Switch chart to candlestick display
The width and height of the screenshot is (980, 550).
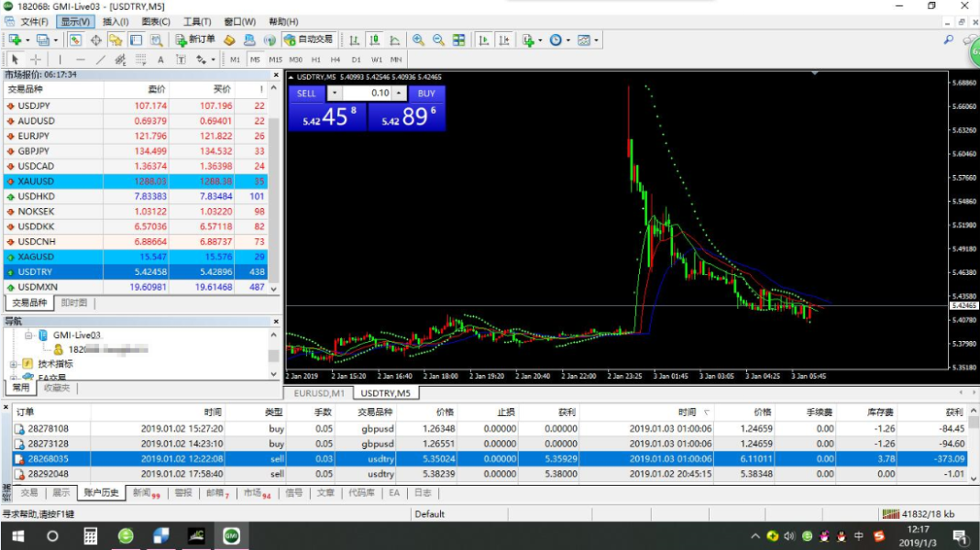point(374,39)
